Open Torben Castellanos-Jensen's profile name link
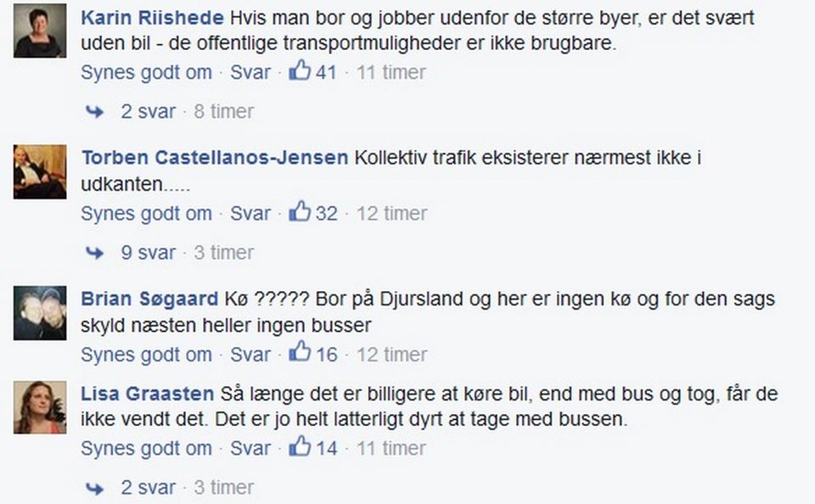This screenshot has width=815, height=504. (x=215, y=158)
